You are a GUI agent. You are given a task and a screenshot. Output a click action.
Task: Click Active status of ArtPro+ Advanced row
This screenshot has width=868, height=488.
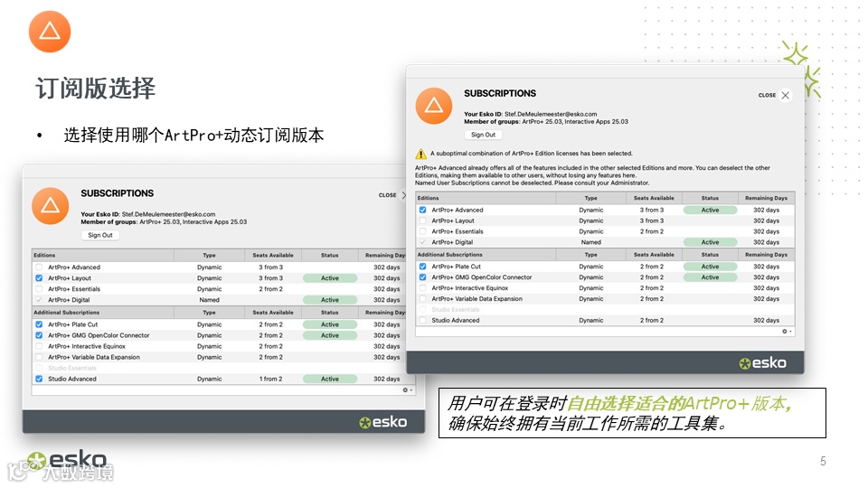(711, 211)
